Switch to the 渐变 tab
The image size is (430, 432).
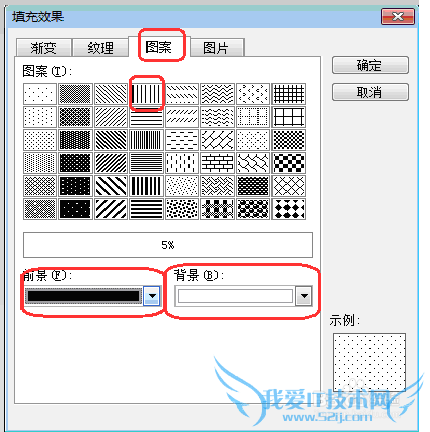coord(43,48)
